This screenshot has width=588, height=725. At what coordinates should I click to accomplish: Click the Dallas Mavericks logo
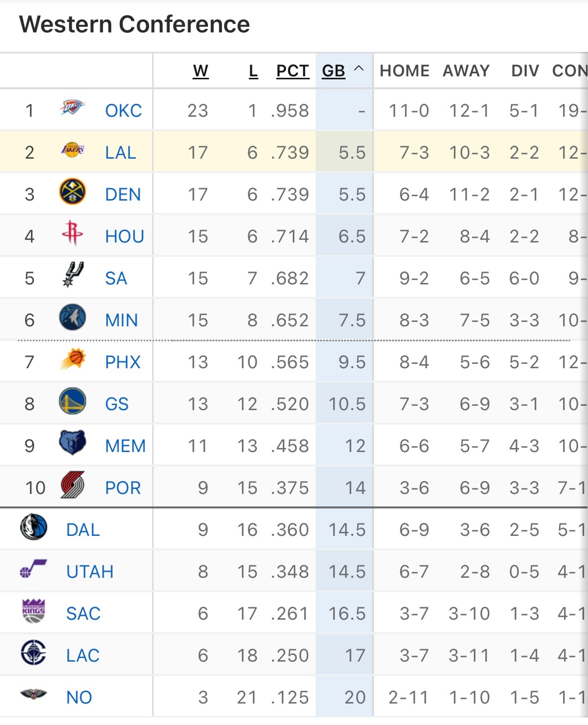[34, 527]
